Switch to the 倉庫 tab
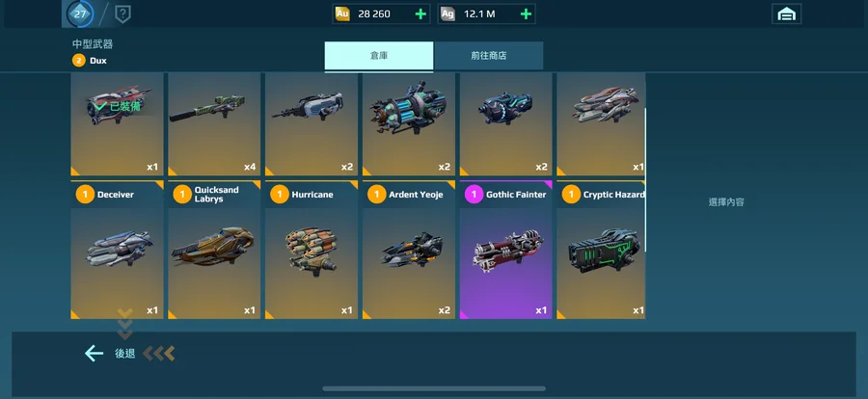This screenshot has height=399, width=868. pyautogui.click(x=379, y=56)
